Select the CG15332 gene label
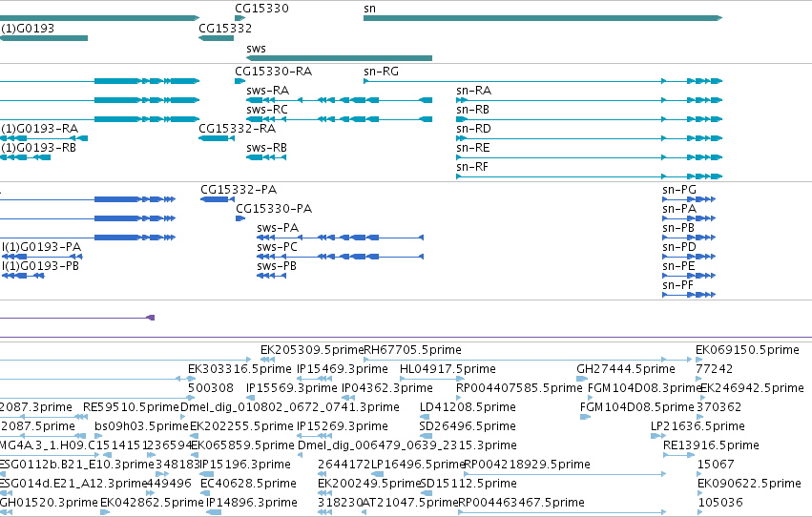The image size is (812, 517). tap(225, 29)
